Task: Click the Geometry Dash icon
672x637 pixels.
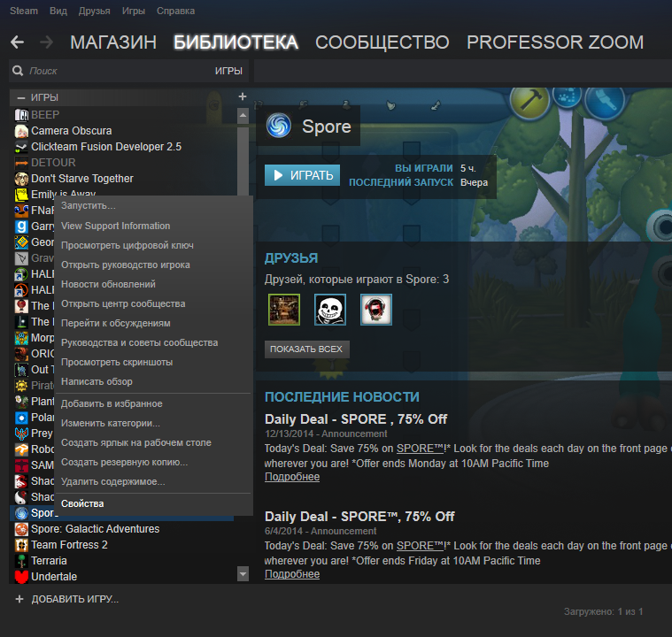Action: click(x=21, y=242)
